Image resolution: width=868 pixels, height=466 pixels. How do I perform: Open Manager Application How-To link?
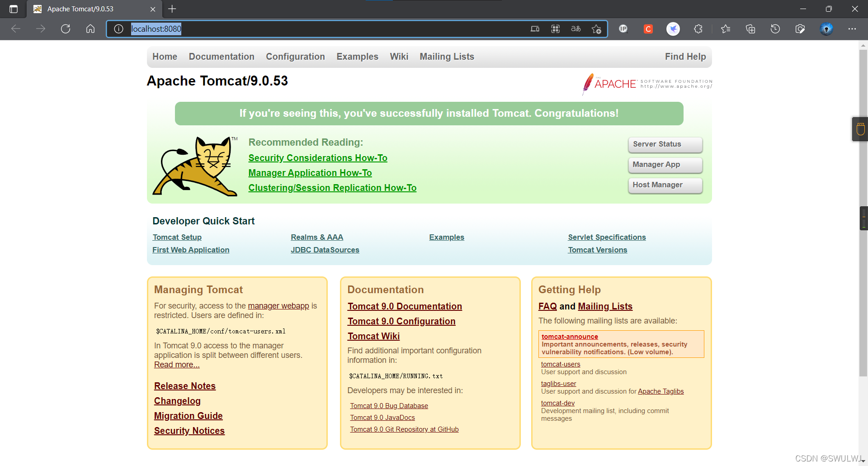tap(310, 173)
